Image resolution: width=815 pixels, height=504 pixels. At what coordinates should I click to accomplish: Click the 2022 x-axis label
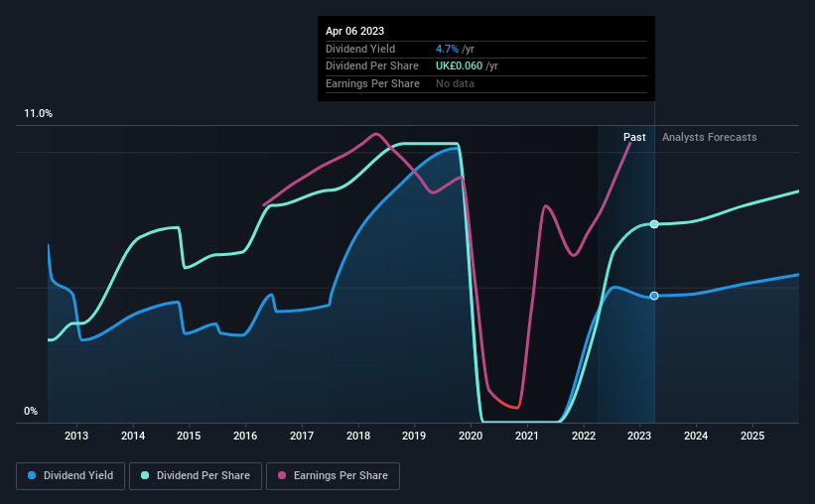(x=584, y=436)
